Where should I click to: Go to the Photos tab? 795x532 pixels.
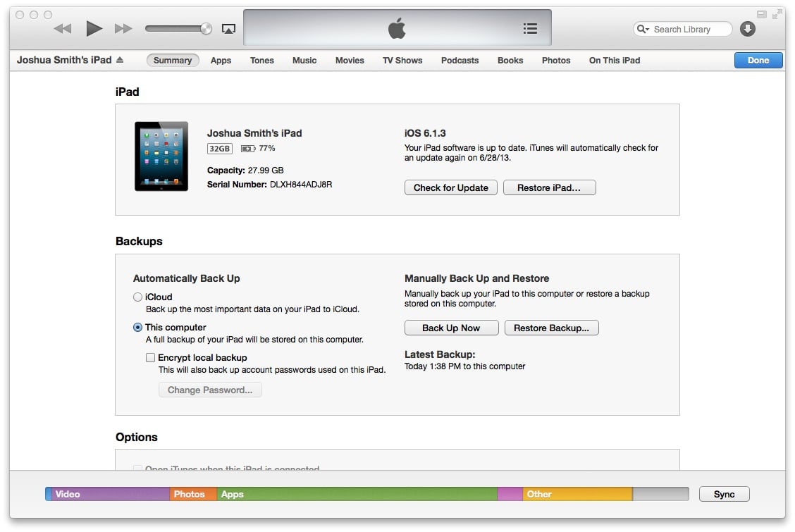(x=556, y=61)
